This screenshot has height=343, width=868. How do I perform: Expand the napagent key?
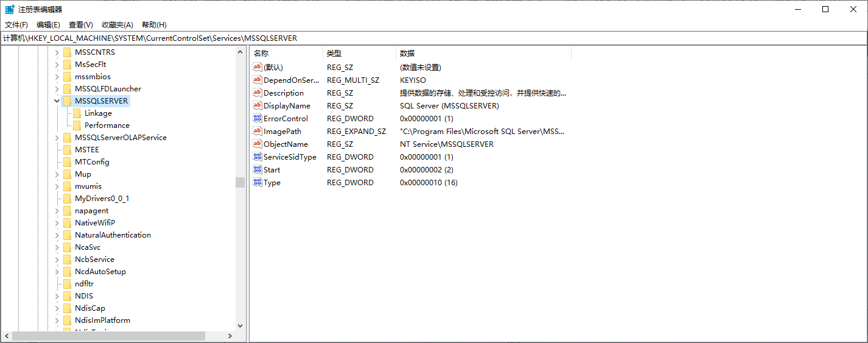coord(57,211)
